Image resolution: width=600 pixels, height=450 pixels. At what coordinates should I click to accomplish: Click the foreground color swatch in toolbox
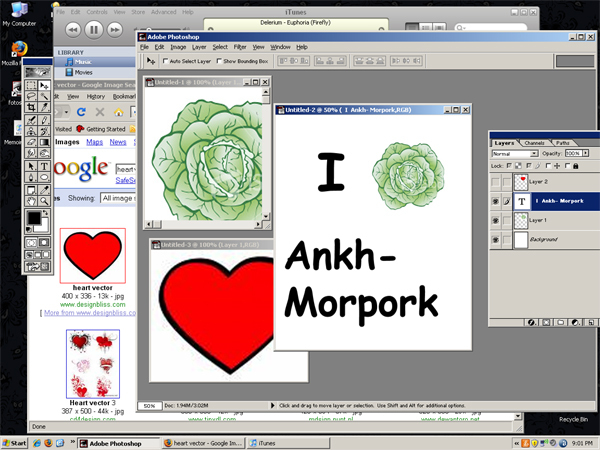tap(34, 217)
